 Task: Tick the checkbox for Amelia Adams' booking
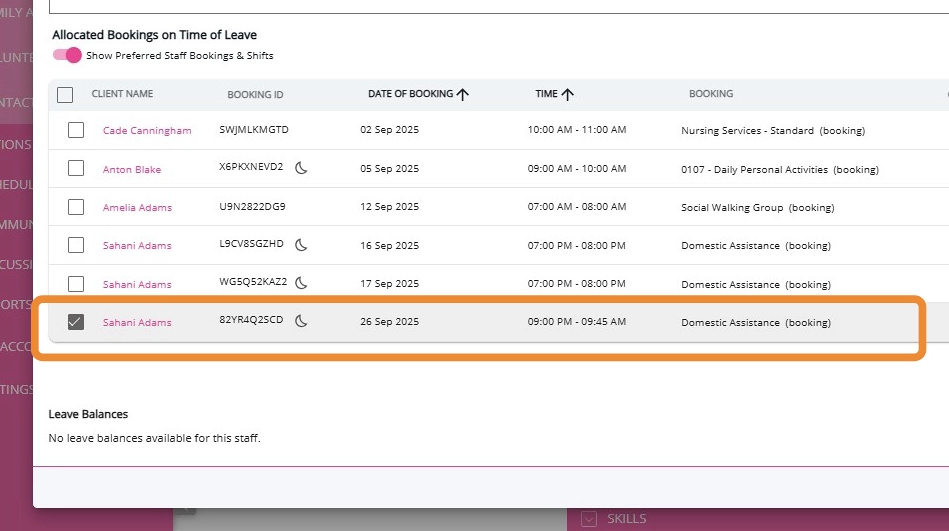click(76, 207)
